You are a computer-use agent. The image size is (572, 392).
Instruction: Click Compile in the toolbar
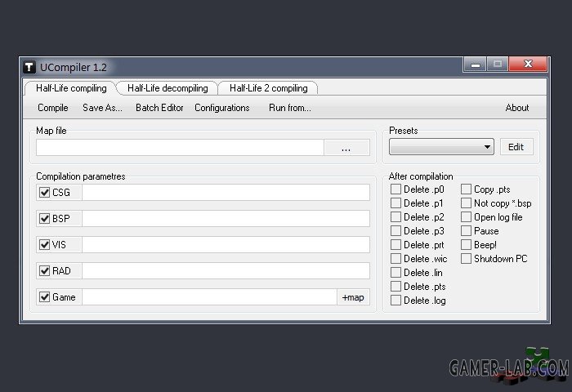click(53, 108)
